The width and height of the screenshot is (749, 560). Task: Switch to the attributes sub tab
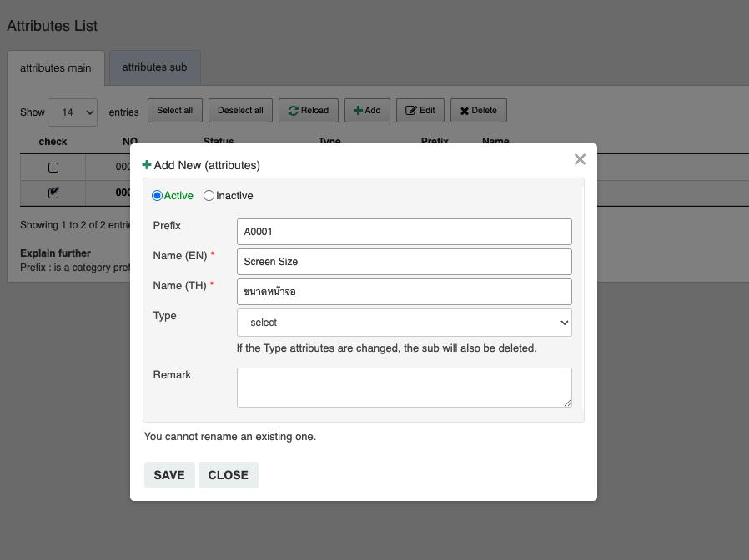pos(154,67)
